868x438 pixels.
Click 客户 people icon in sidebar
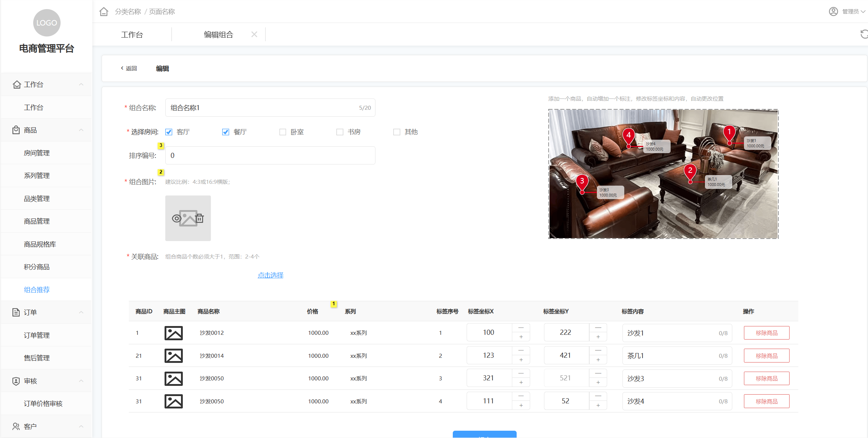click(x=16, y=426)
